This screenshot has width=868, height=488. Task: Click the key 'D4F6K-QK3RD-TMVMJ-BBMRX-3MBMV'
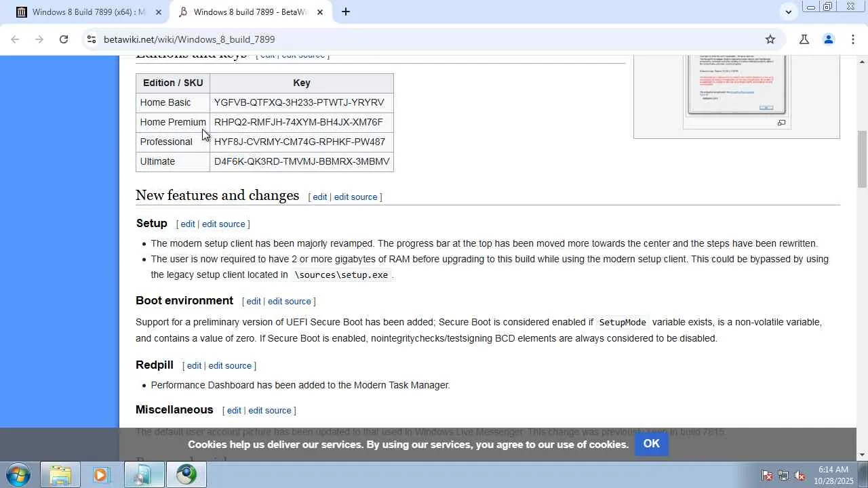pyautogui.click(x=302, y=161)
